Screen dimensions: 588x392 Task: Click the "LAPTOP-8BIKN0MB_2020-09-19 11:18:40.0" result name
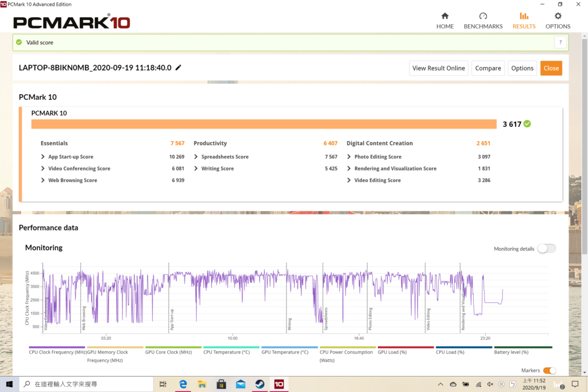(x=95, y=68)
